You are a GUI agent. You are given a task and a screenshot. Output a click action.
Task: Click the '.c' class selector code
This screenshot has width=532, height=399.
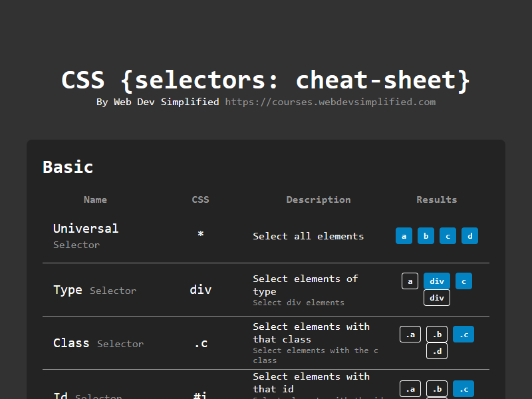point(200,343)
